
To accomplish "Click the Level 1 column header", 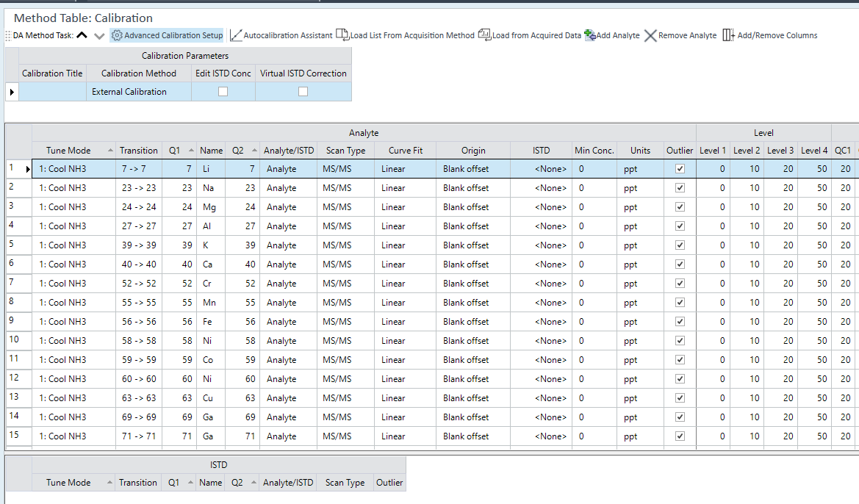I will (x=713, y=150).
